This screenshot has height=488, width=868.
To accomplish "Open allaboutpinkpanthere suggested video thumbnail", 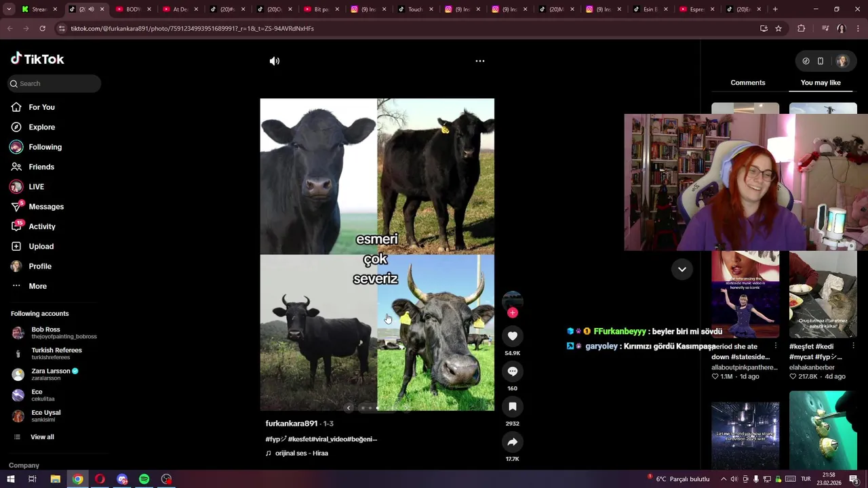I will point(745,294).
